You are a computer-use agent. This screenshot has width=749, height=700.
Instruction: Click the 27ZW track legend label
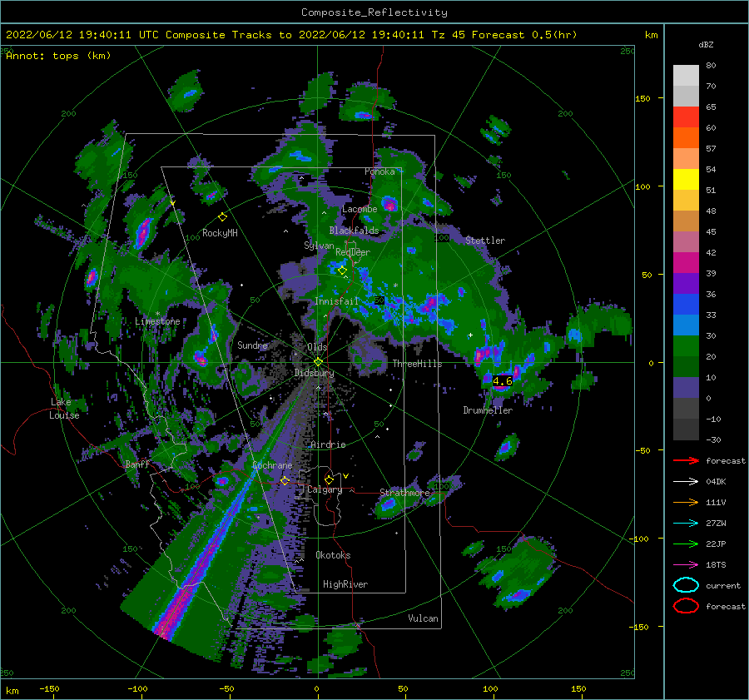[x=716, y=524]
